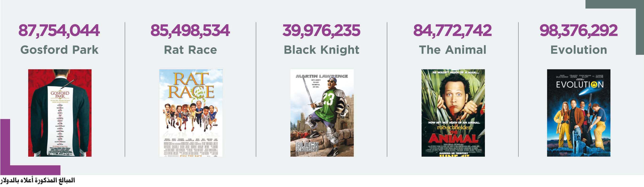The height and width of the screenshot is (187, 644).
Task: Select the Evolution title text
Action: click(579, 50)
